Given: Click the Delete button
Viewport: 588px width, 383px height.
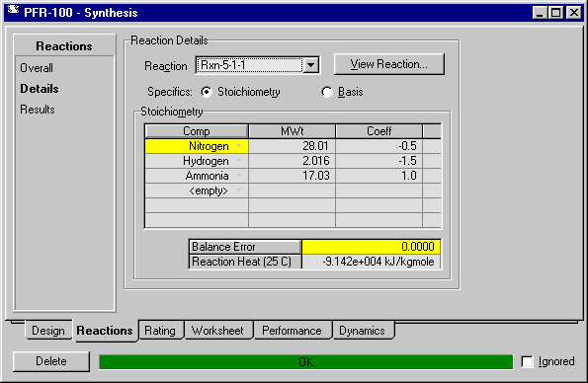Looking at the screenshot, I should point(51,361).
